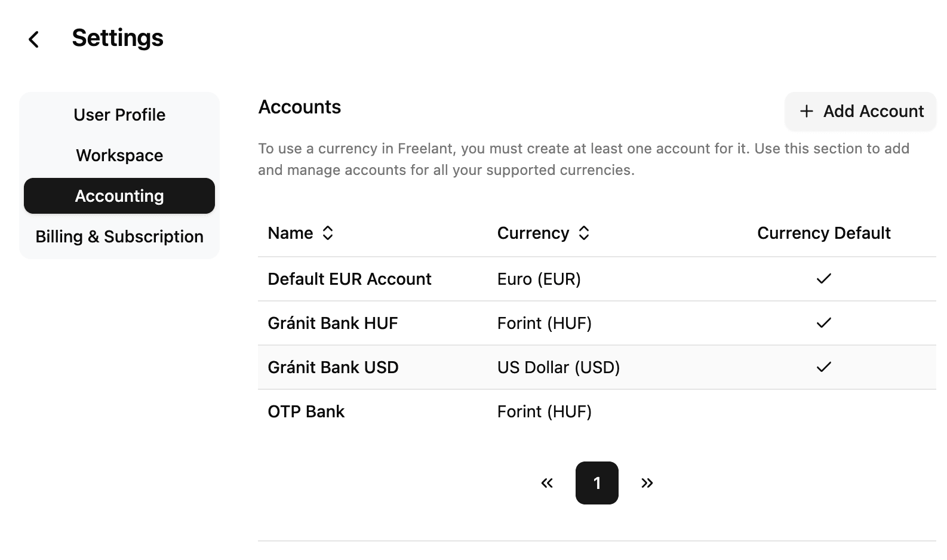This screenshot has width=947, height=560.
Task: Open the User Profile settings
Action: pos(119,115)
